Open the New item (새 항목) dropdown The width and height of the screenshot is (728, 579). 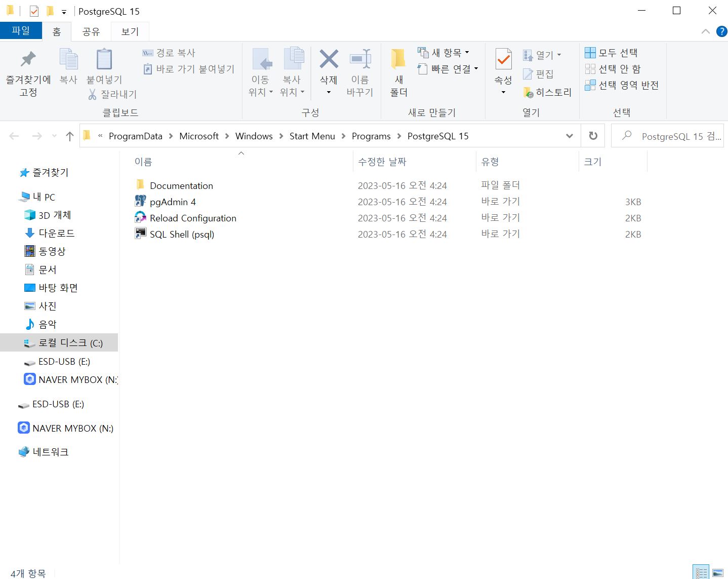coord(443,52)
